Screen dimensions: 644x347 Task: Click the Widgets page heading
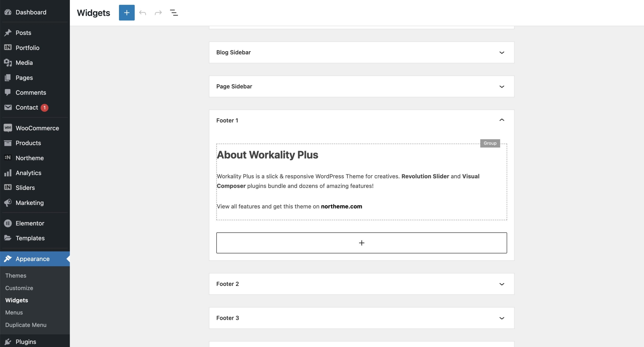click(93, 13)
